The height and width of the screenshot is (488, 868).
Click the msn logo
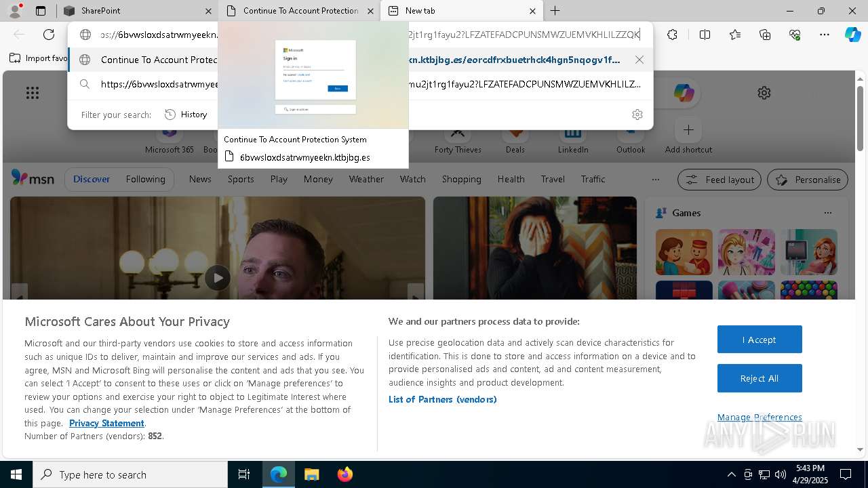click(x=33, y=178)
